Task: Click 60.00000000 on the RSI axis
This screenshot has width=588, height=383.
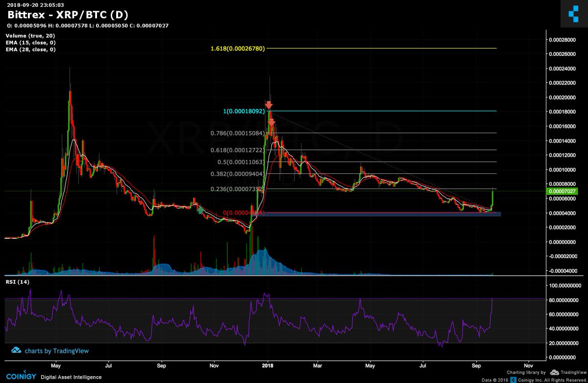Action: (564, 314)
